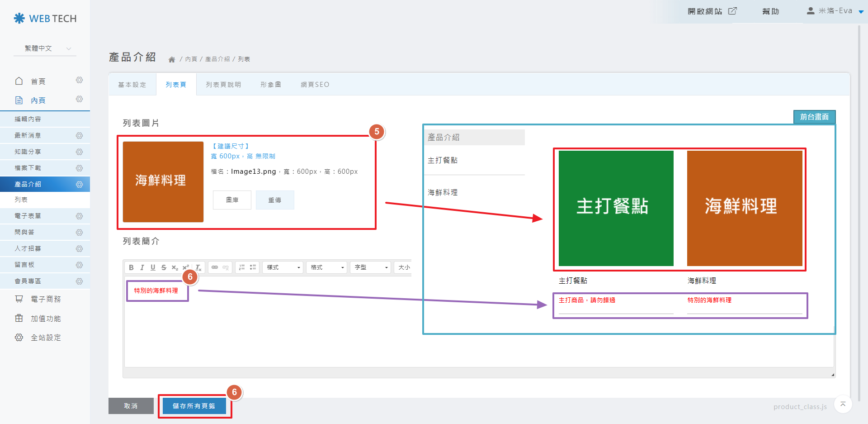Click the 海鮮料理 list image thumbnail
This screenshot has width=868, height=424.
click(x=163, y=181)
